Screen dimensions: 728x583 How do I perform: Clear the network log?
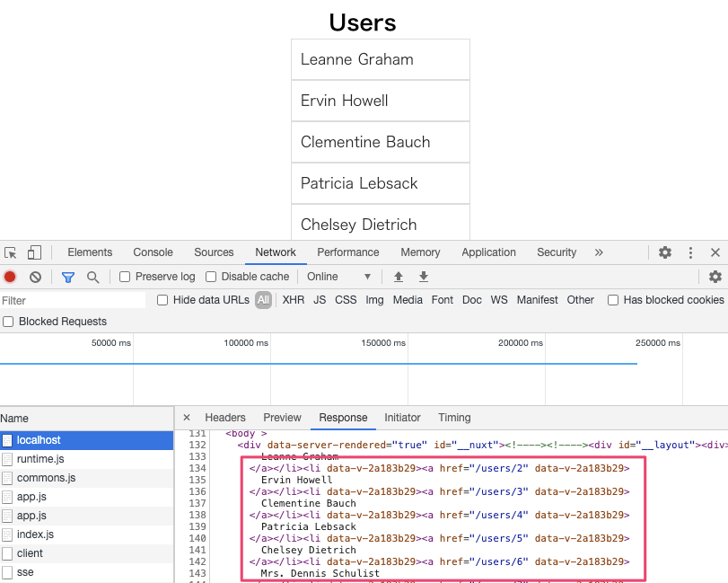pyautogui.click(x=35, y=277)
